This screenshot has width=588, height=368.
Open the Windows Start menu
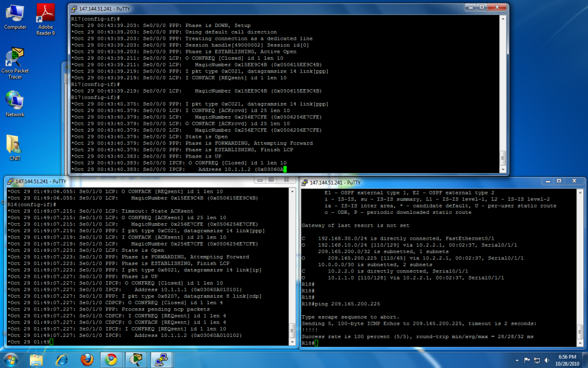(x=11, y=359)
